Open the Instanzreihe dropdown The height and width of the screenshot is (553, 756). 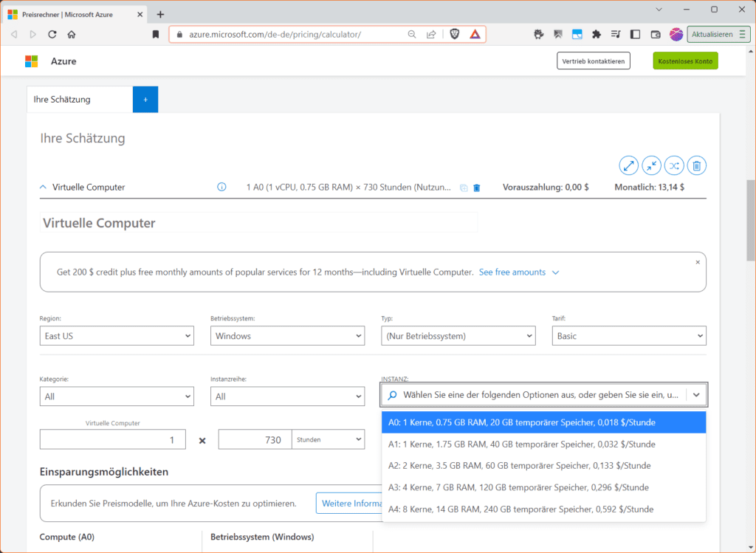287,396
